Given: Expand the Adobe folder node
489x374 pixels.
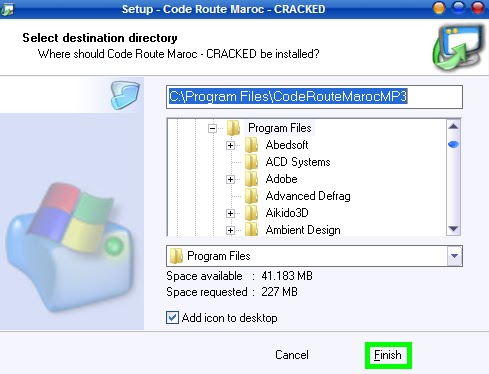Looking at the screenshot, I should 230,179.
